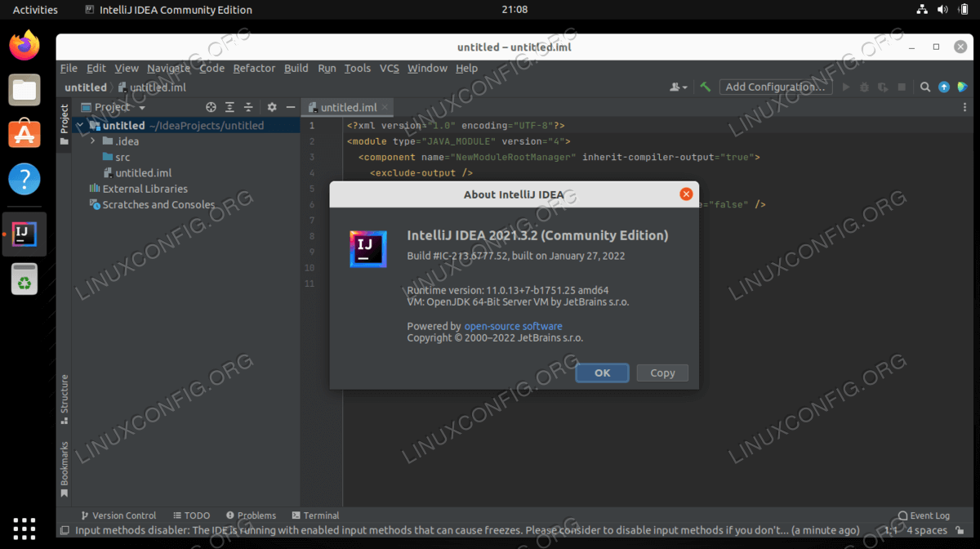The width and height of the screenshot is (980, 549).
Task: Click OK in the About dialog
Action: click(x=602, y=373)
